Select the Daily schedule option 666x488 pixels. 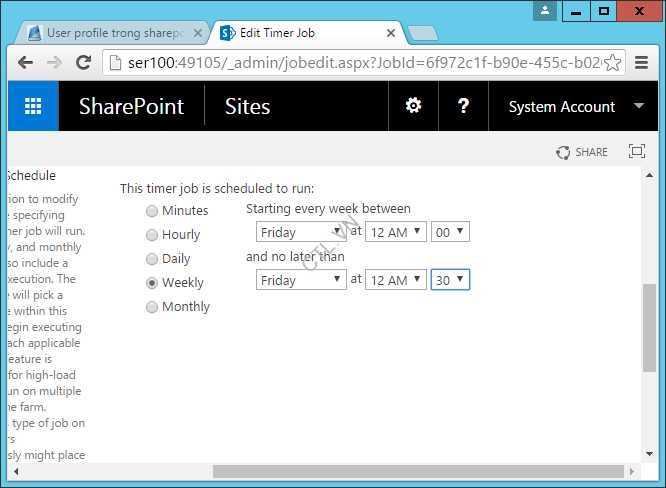point(152,259)
